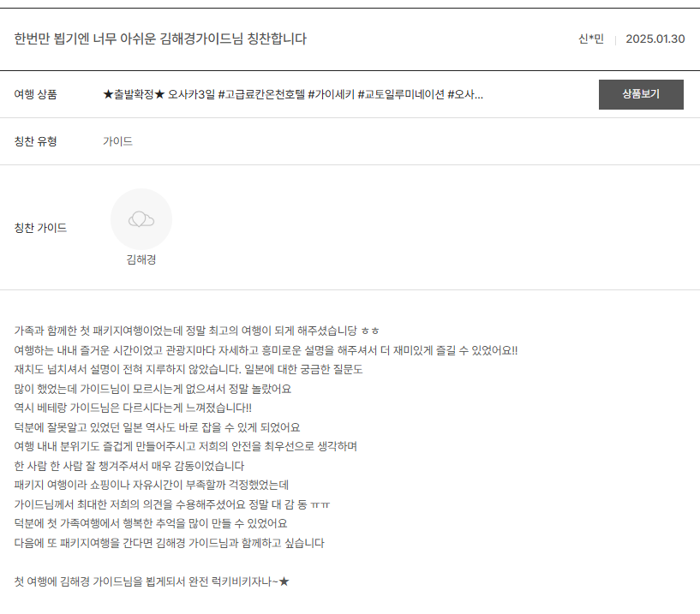
Task: Click the line starting 가이드님께서 최대한
Action: click(x=172, y=504)
